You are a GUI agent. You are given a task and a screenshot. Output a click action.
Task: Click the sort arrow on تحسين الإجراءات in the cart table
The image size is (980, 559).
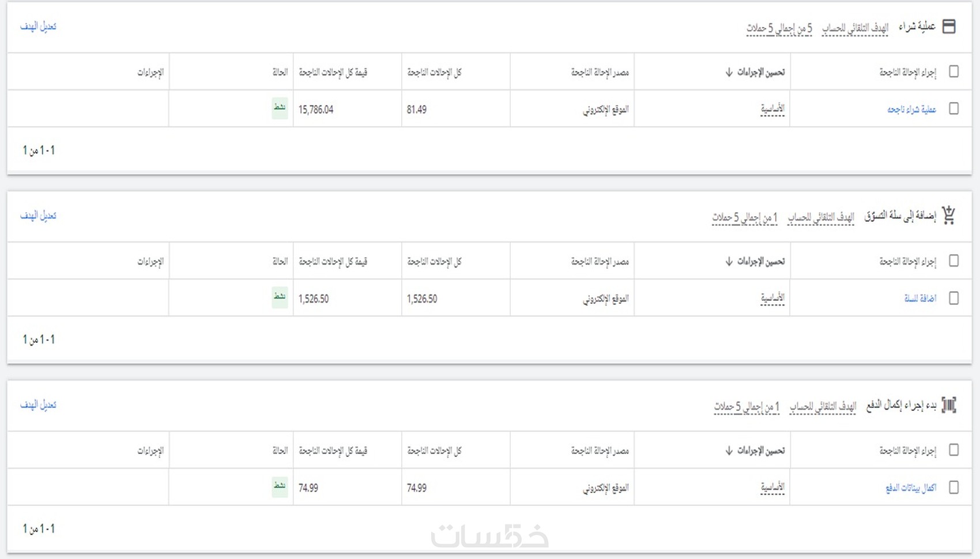[x=729, y=262]
